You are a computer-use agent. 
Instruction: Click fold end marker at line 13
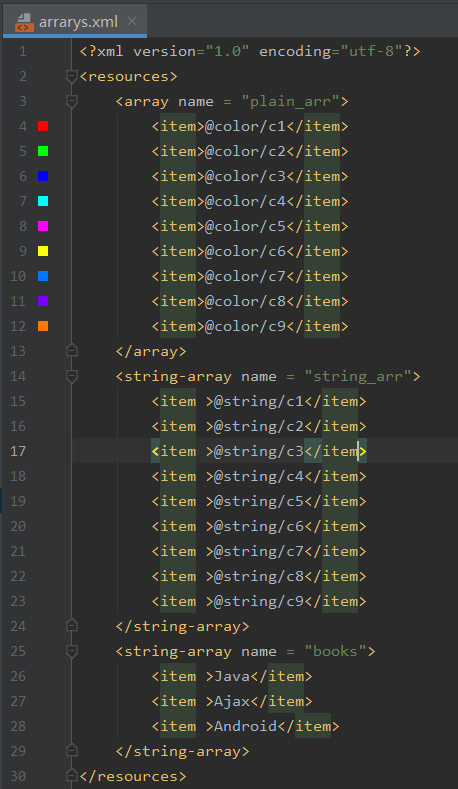pos(72,351)
